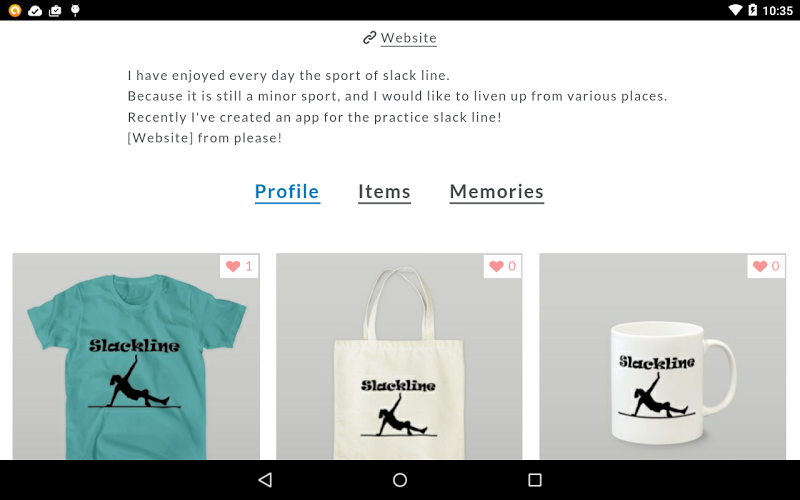Like the teal Slackline t-shirt heart icon
800x500 pixels.
pos(233,266)
